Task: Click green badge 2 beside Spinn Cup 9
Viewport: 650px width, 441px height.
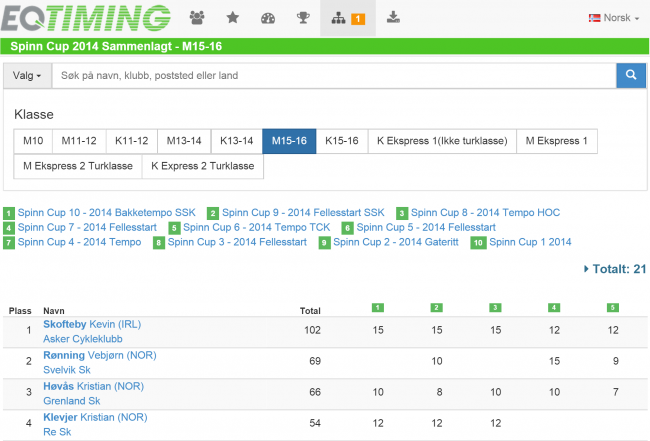Action: click(x=213, y=213)
